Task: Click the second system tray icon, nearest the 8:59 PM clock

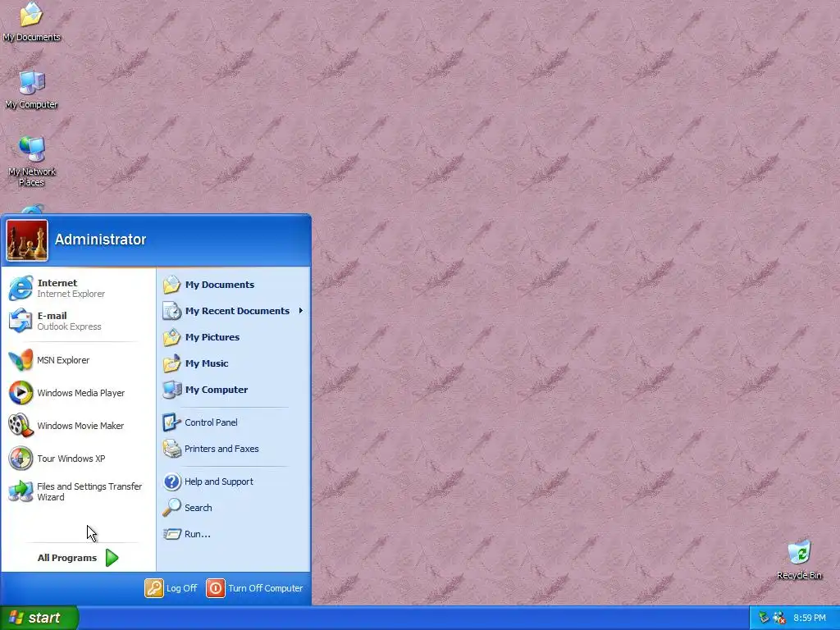Action: click(x=779, y=618)
